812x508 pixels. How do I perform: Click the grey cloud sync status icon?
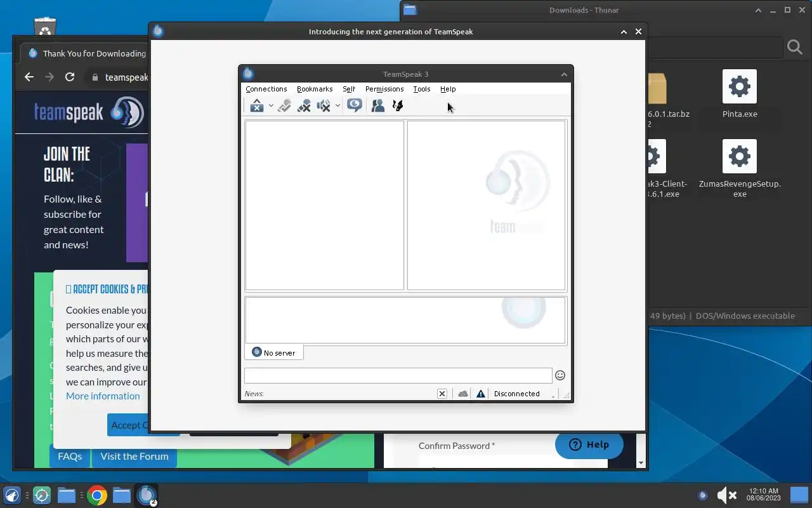[x=463, y=394]
